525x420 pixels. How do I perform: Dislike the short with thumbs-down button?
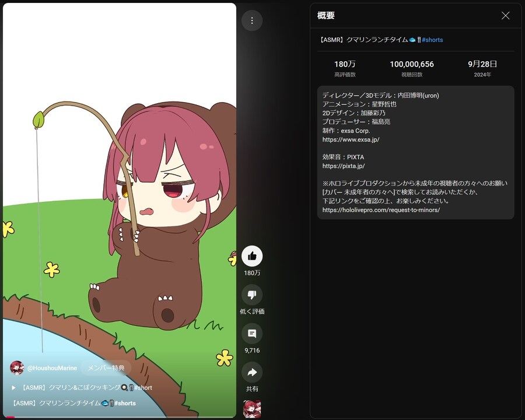252,295
